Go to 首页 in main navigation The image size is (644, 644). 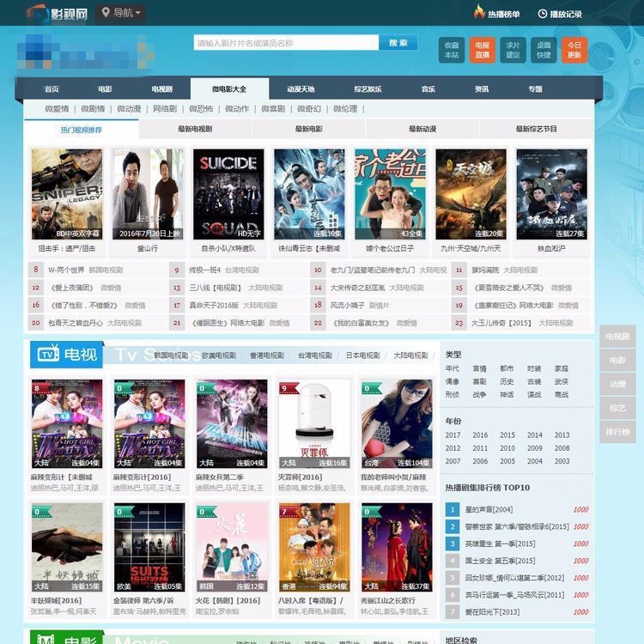pos(52,89)
